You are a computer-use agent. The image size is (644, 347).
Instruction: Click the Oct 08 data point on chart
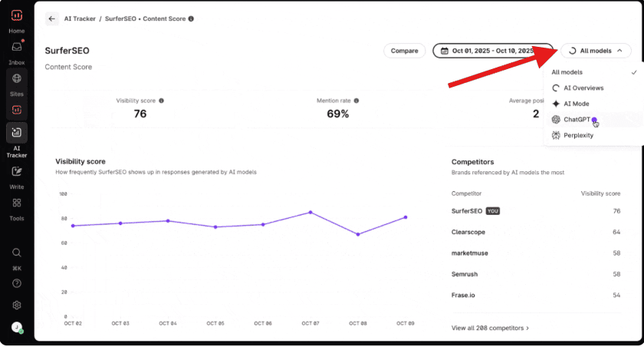point(358,234)
